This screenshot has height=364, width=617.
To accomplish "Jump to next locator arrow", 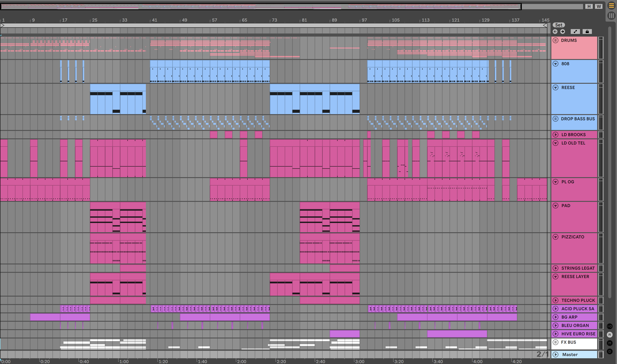I will 563,32.
